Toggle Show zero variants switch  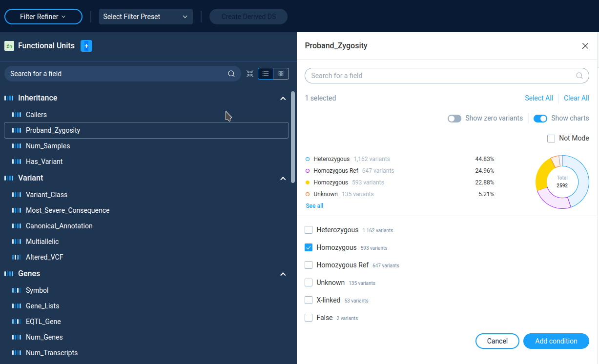point(454,119)
